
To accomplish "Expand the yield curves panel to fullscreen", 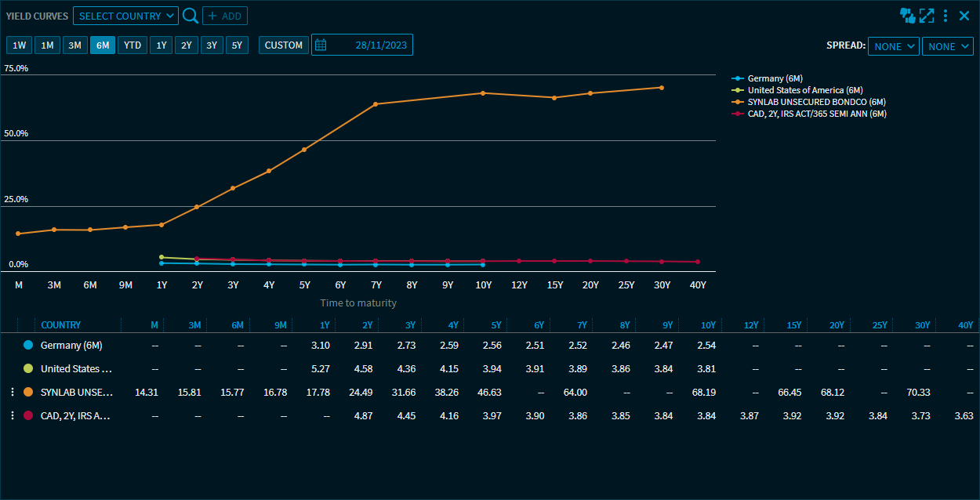I will pyautogui.click(x=927, y=15).
